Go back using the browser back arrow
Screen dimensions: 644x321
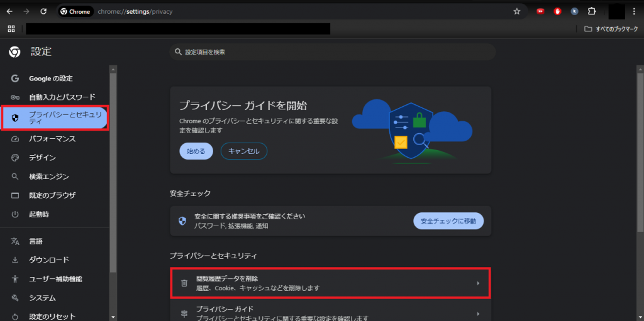(9, 11)
